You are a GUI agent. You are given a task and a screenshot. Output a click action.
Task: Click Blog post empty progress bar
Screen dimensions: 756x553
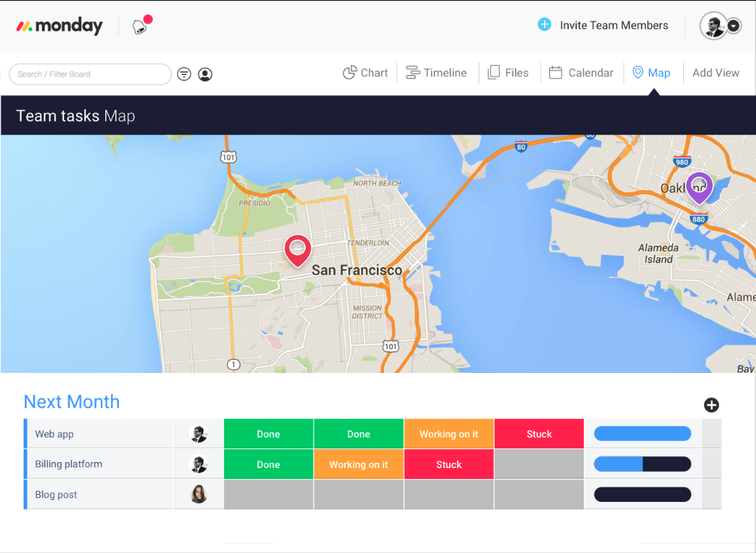tap(642, 494)
